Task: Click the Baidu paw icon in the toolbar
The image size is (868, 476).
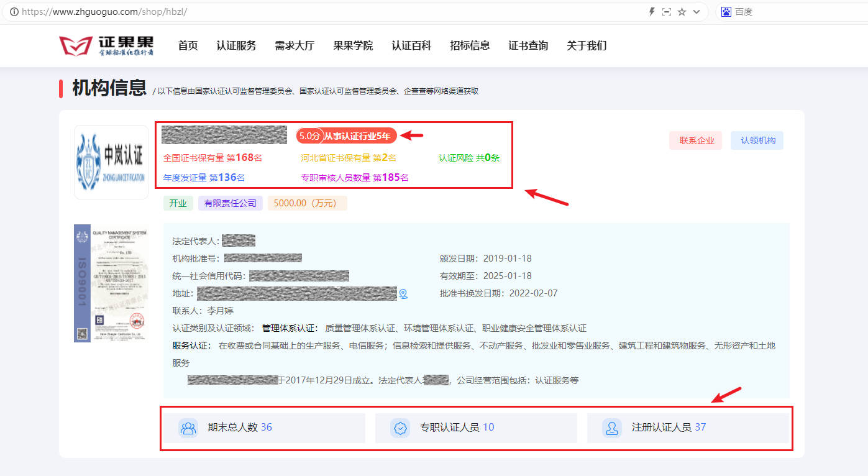Action: point(726,11)
